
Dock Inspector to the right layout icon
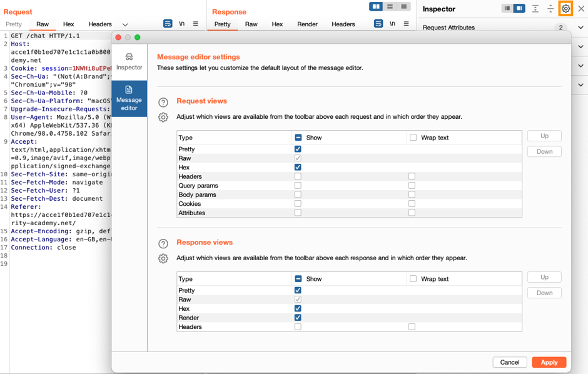pyautogui.click(x=519, y=8)
